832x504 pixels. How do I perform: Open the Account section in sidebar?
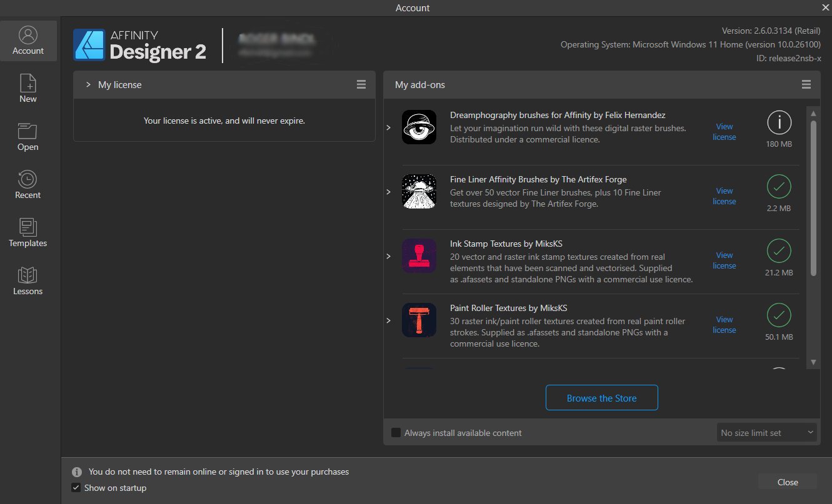tap(28, 41)
